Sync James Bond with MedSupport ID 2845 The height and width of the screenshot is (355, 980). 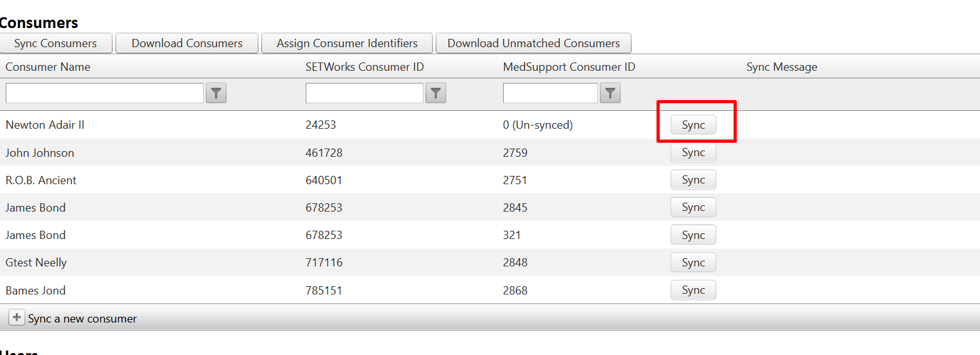tap(693, 207)
